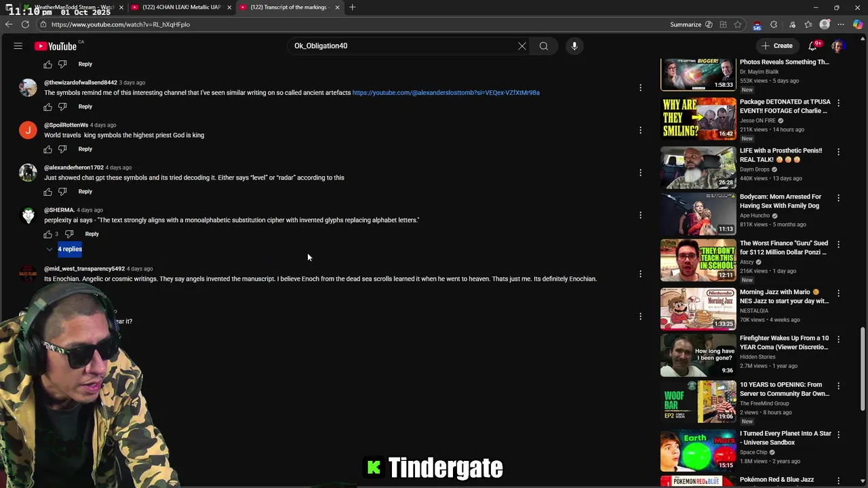The image size is (868, 488).
Task: Open more options for Prosthetic Penis video
Action: [838, 152]
